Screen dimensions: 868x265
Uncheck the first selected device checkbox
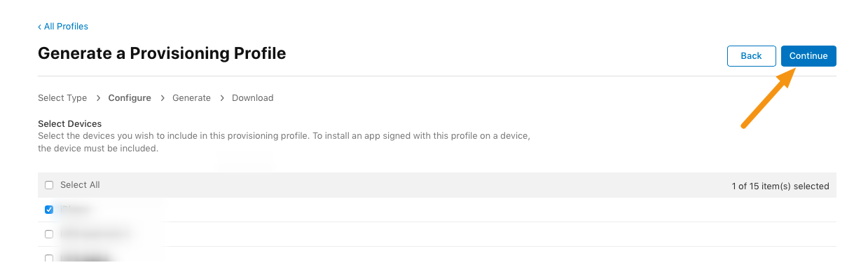[49, 210]
